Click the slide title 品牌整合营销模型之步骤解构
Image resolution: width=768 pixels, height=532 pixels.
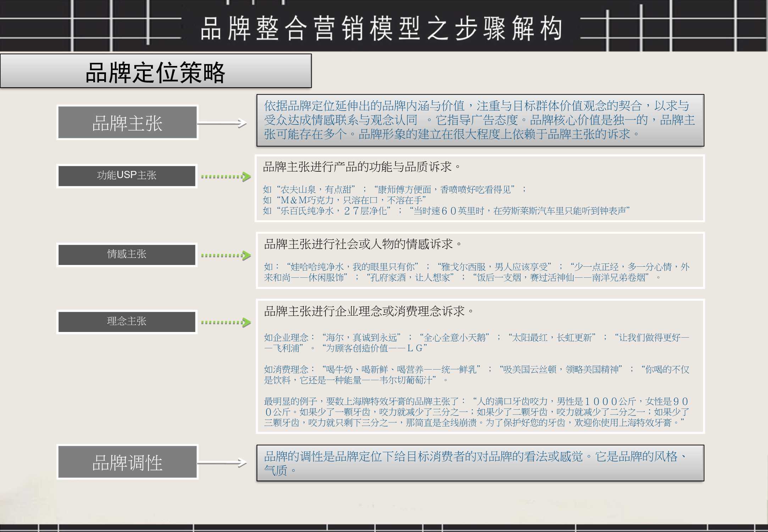381,28
